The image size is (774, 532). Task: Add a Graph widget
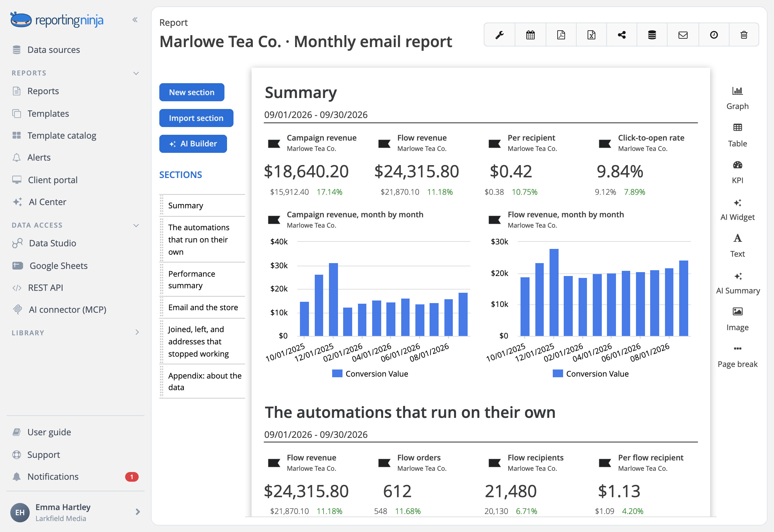pyautogui.click(x=737, y=98)
